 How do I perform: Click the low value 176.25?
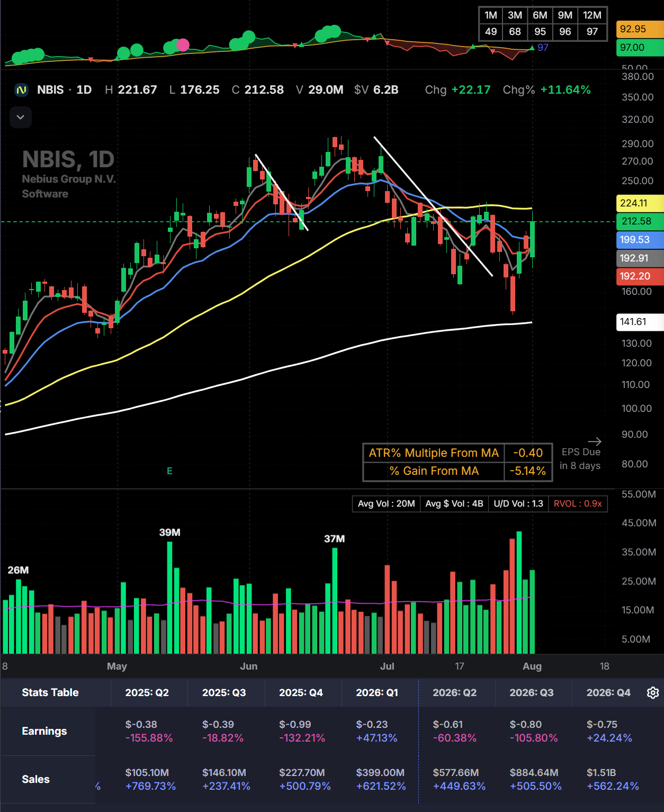(x=200, y=90)
